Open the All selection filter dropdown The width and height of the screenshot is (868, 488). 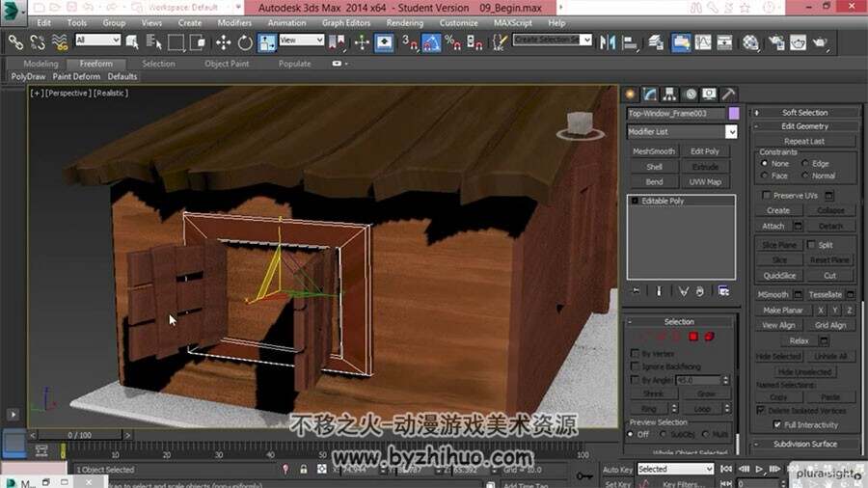point(98,40)
